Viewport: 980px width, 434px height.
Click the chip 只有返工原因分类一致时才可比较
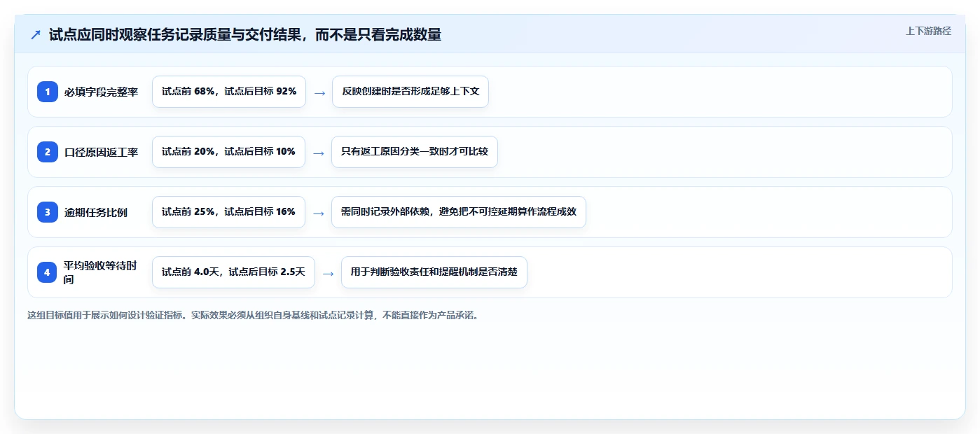(x=415, y=152)
